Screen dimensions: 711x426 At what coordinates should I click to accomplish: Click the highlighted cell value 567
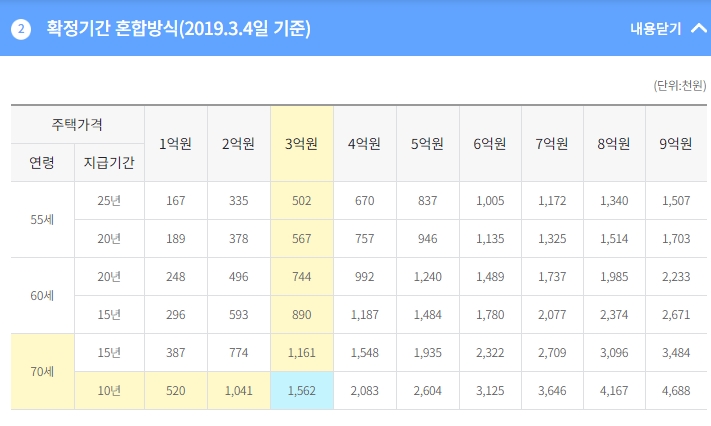[x=302, y=239]
